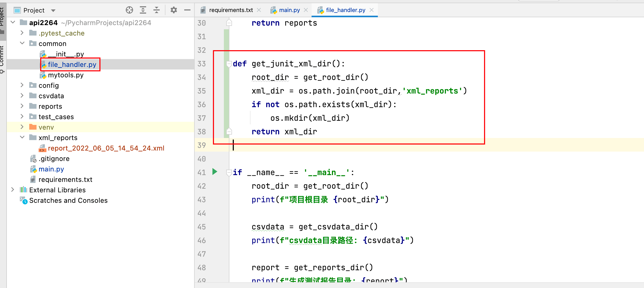This screenshot has height=288, width=644.
Task: Close the file_handler.py editor tab
Action: click(x=372, y=10)
